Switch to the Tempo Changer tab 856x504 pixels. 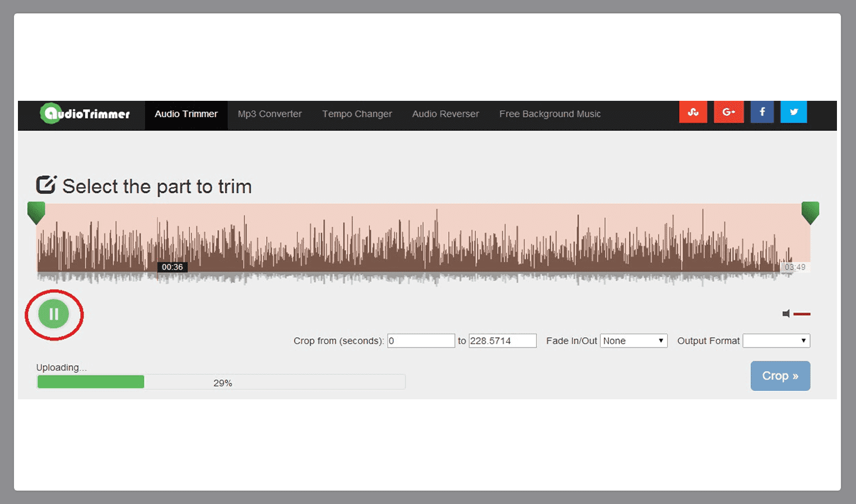[x=357, y=114]
